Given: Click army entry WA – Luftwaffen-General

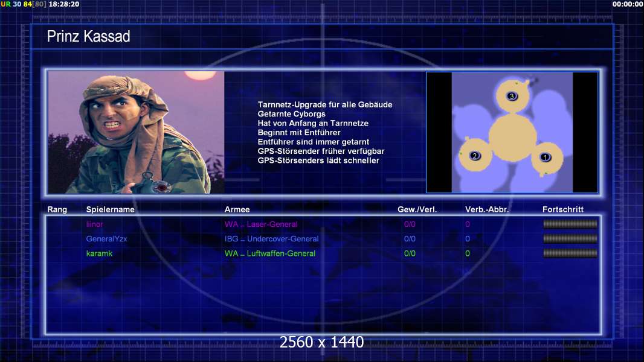Looking at the screenshot, I should pos(270,253).
